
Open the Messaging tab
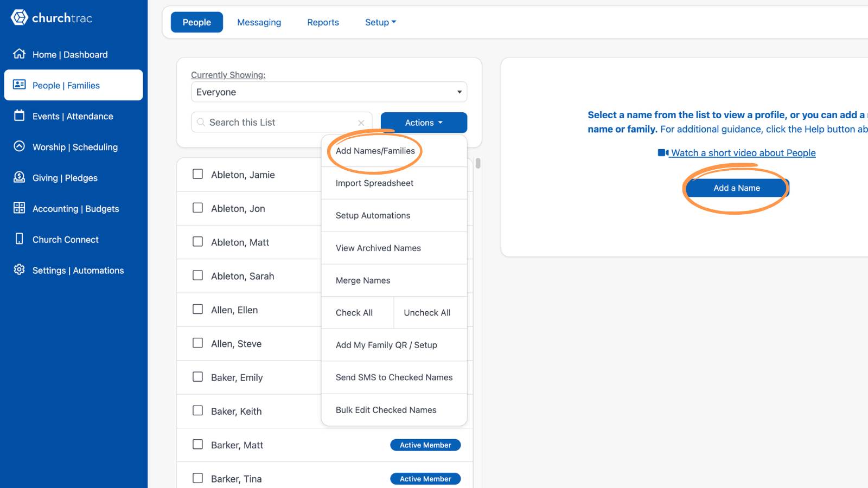pyautogui.click(x=259, y=22)
